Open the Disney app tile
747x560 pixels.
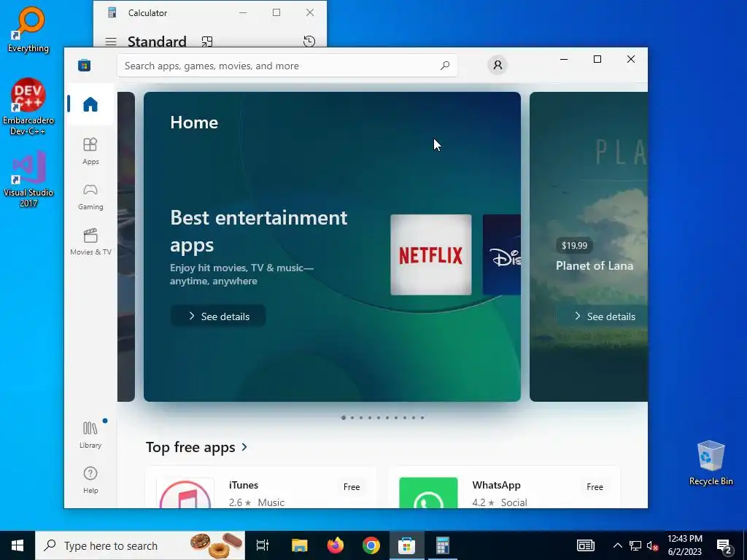click(x=502, y=254)
